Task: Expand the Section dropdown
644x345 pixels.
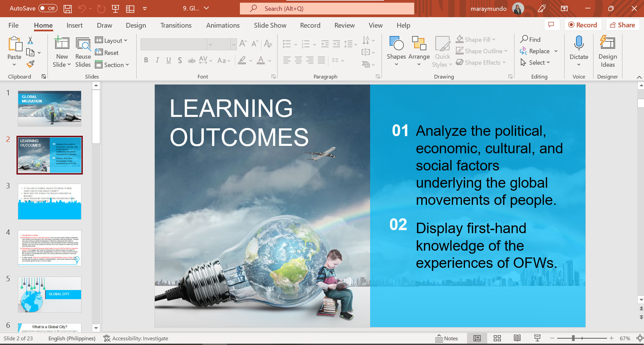Action: (x=112, y=65)
